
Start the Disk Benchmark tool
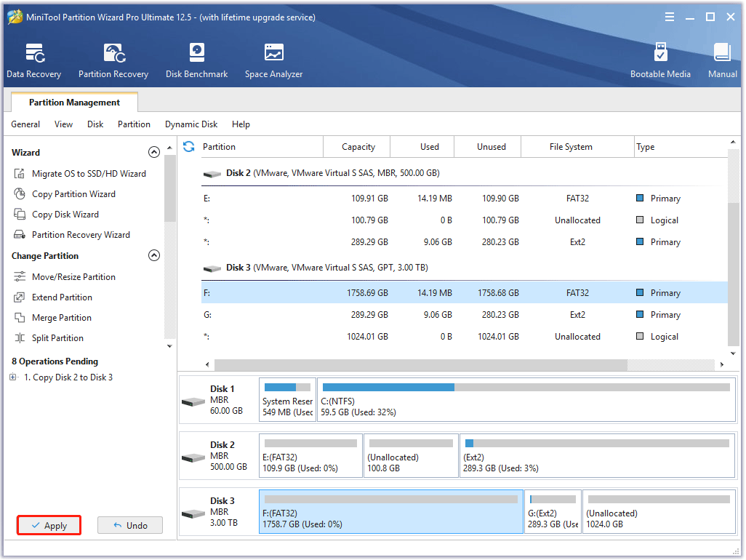[x=196, y=61]
